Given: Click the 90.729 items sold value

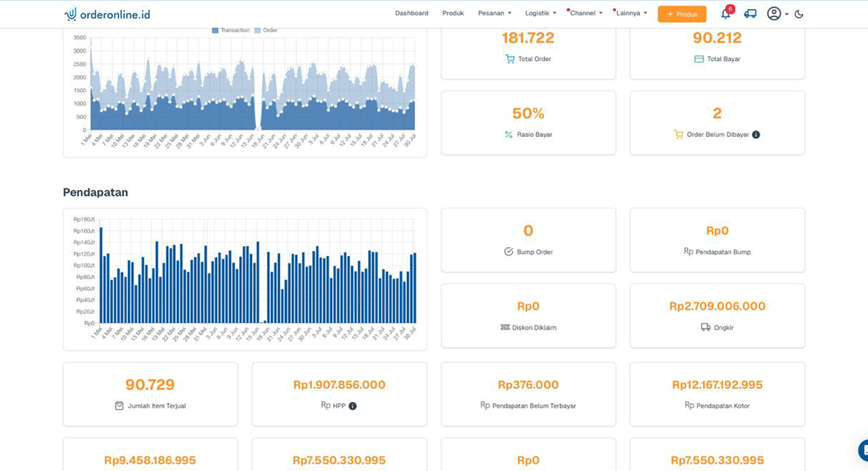Looking at the screenshot, I should point(150,385).
